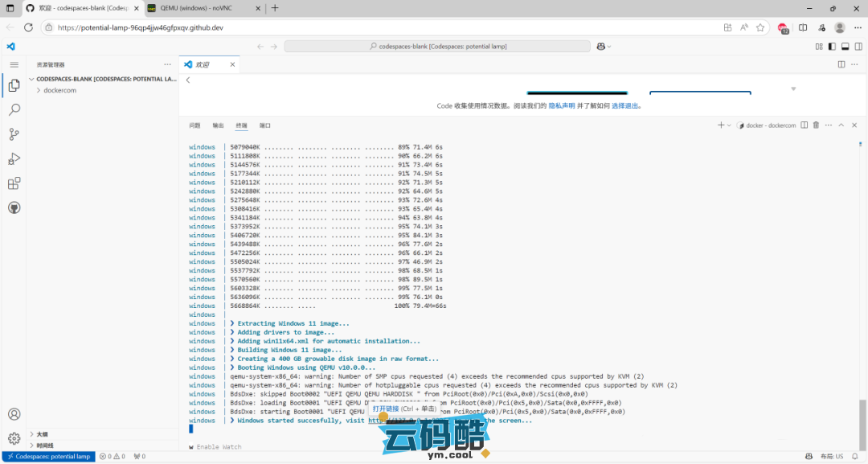Open the Accounts icon in activity bar

(14, 414)
